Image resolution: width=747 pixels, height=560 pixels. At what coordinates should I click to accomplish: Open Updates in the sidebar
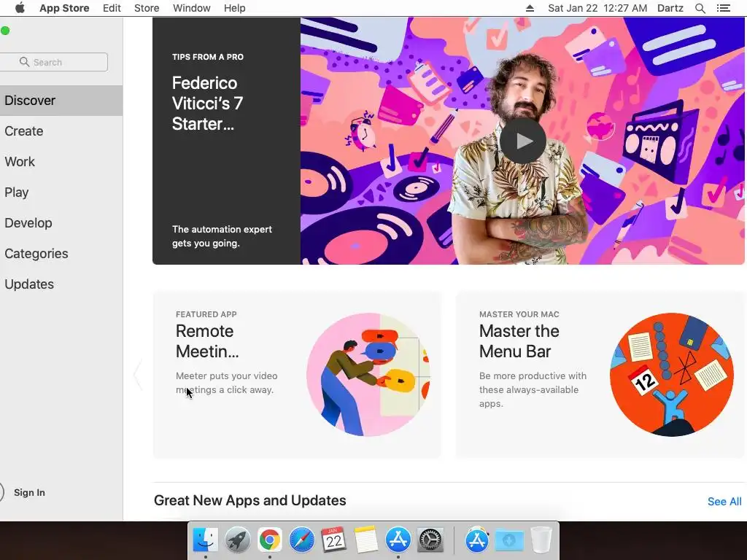pyautogui.click(x=61, y=284)
